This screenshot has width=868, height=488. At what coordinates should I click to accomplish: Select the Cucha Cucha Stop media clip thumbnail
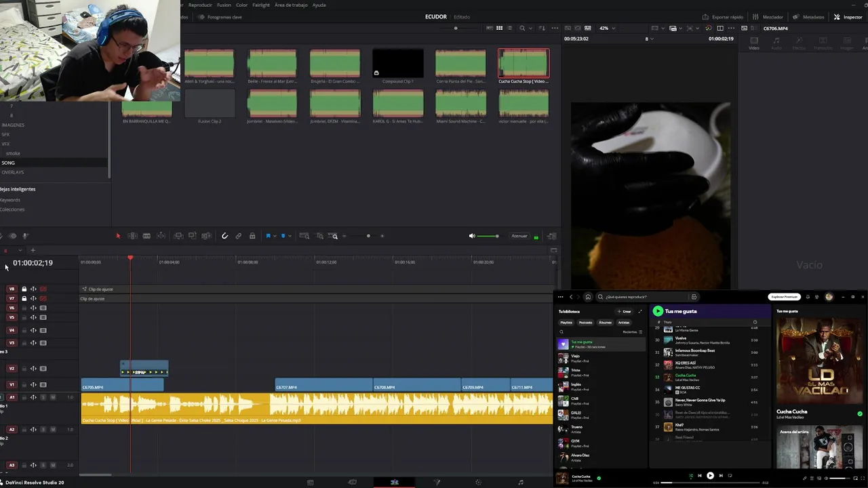coord(524,64)
